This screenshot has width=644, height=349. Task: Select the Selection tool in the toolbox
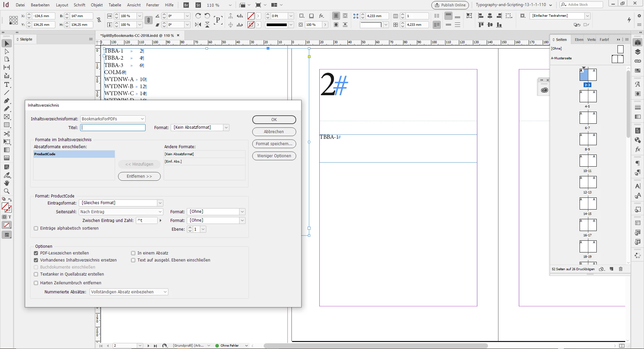[x=7, y=44]
